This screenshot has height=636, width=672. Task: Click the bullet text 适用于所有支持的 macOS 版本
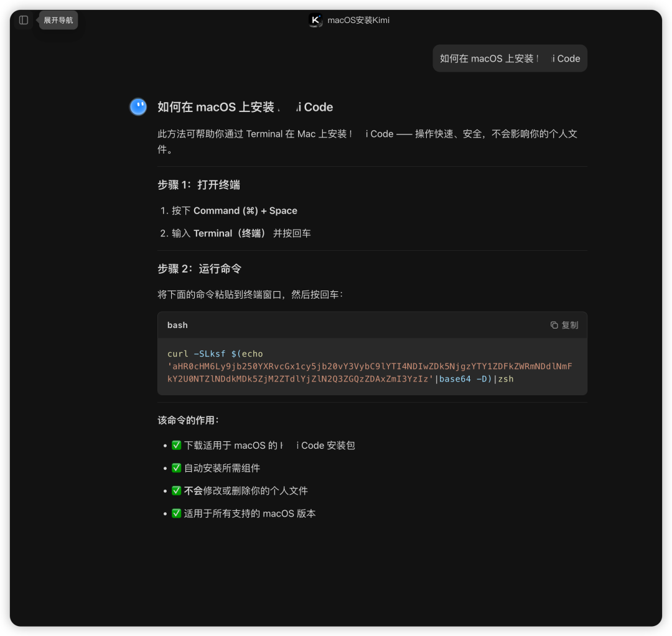[x=250, y=513]
